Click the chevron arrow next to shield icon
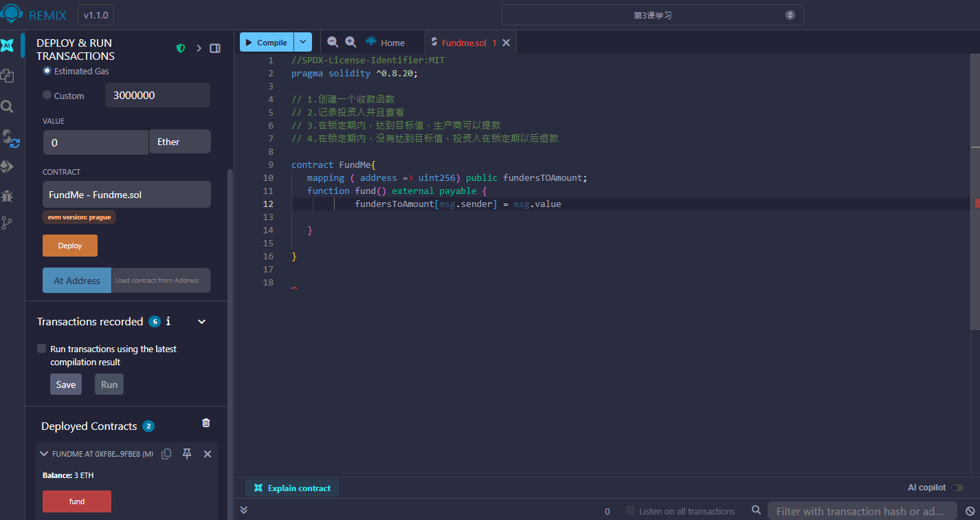980x520 pixels. point(199,48)
